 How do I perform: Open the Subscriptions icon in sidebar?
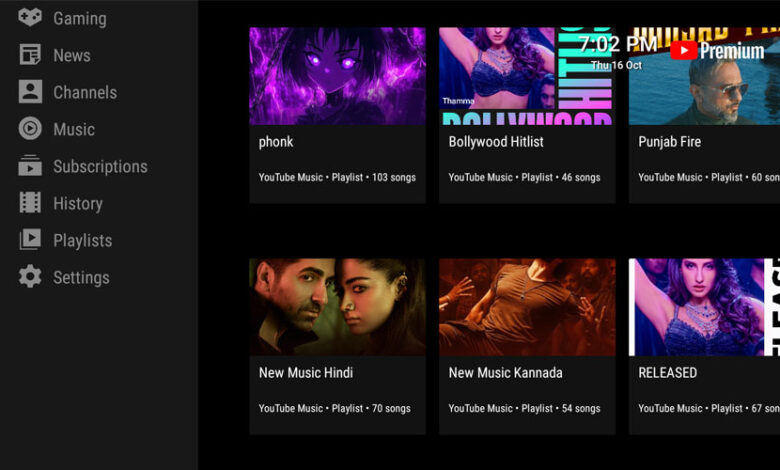coord(30,166)
